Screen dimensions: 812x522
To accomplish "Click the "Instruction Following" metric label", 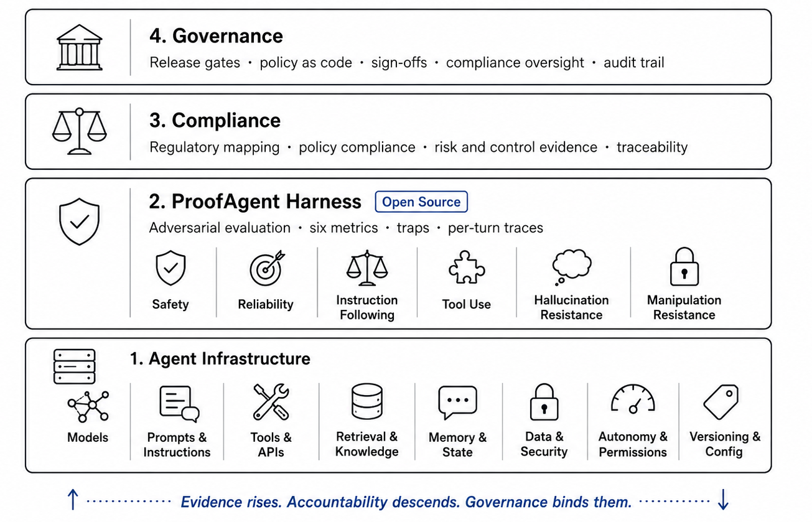I will (x=366, y=307).
